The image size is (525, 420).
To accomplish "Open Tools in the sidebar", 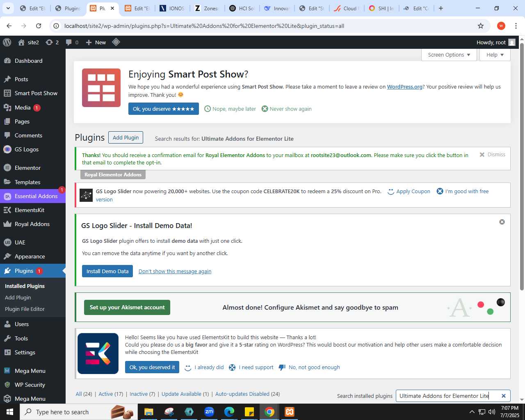I will point(33,338).
